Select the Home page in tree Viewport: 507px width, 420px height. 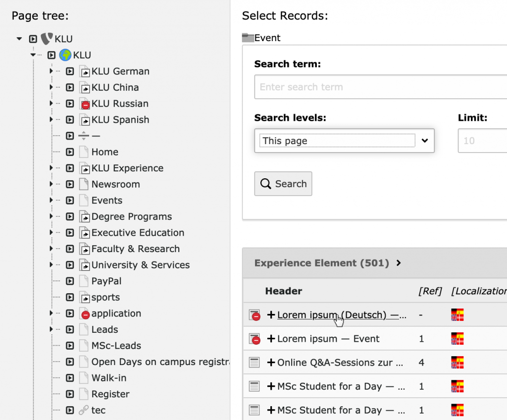pyautogui.click(x=105, y=152)
